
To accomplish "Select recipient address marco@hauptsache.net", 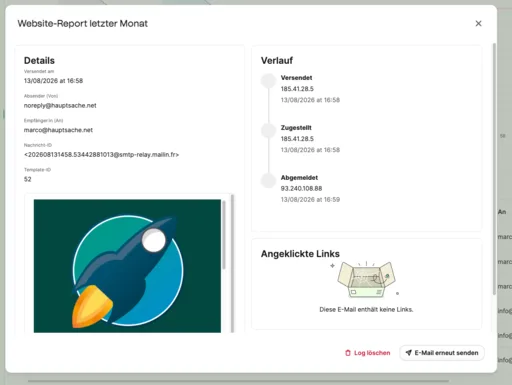I will 58,130.
